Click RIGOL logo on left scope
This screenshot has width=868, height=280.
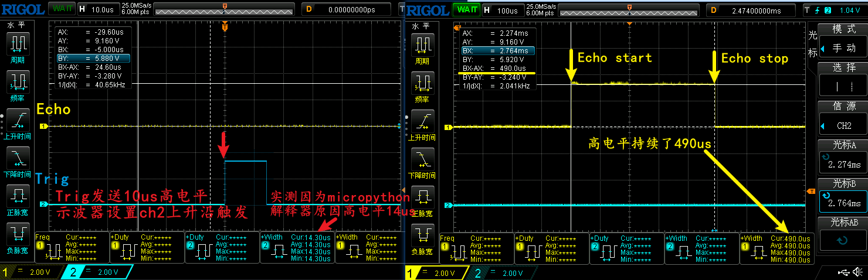pyautogui.click(x=23, y=9)
